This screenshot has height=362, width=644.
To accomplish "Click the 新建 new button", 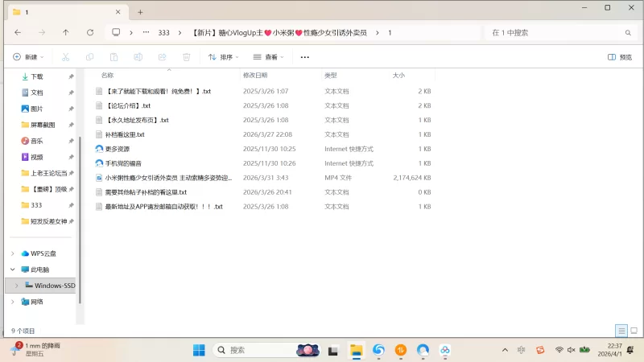I will [27, 57].
